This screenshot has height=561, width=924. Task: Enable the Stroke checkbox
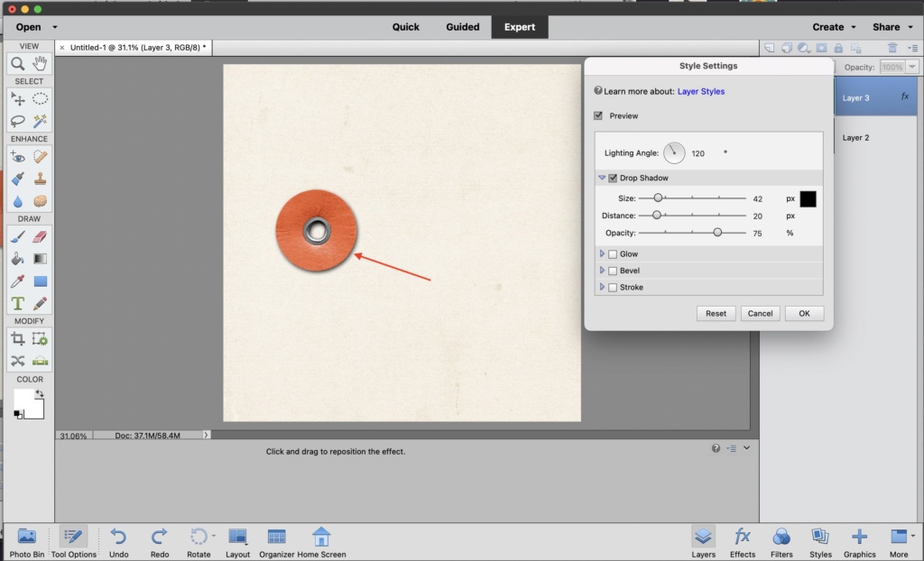613,288
